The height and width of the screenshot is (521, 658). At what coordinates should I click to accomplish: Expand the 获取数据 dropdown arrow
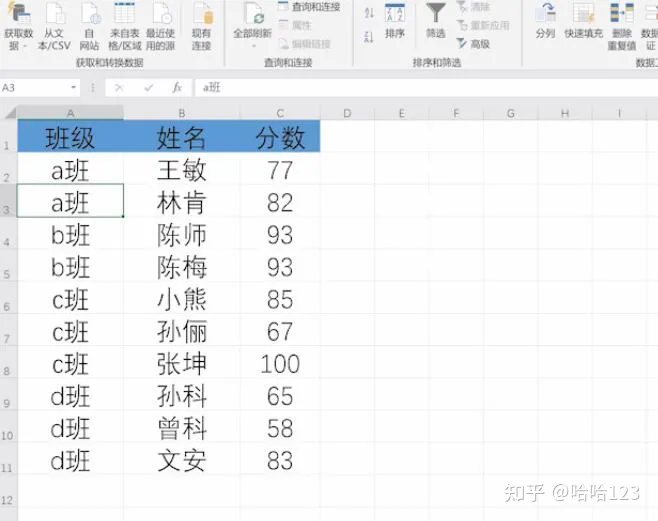point(25,46)
